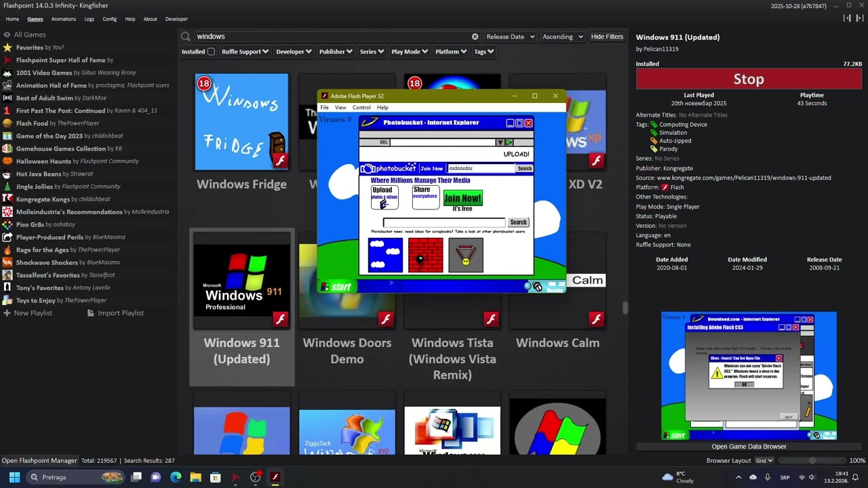
Task: Clear the windows search text
Action: 475,37
